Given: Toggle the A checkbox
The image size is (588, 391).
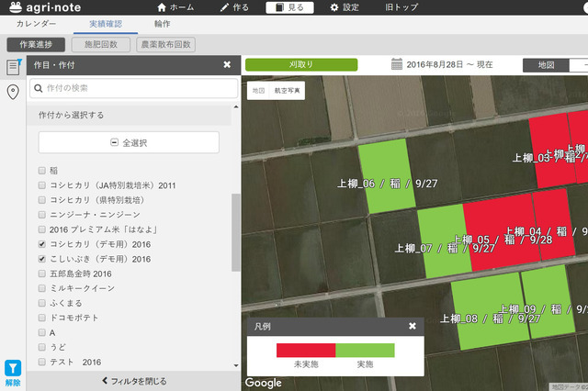Looking at the screenshot, I should (x=42, y=332).
